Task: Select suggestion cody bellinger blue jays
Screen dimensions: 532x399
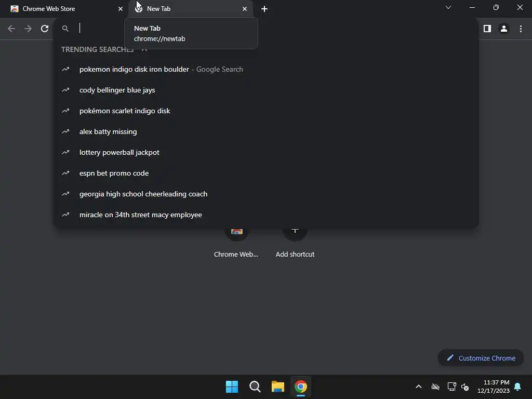Action: tap(266, 90)
